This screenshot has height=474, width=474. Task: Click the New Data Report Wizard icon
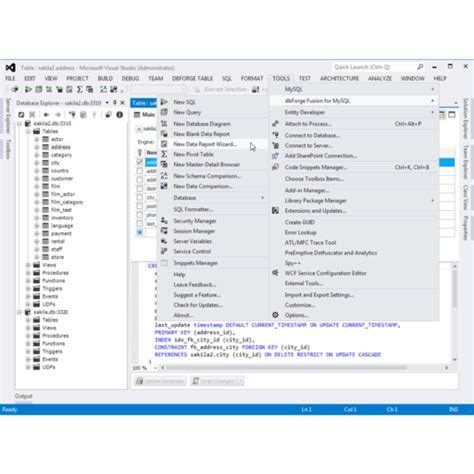[164, 144]
